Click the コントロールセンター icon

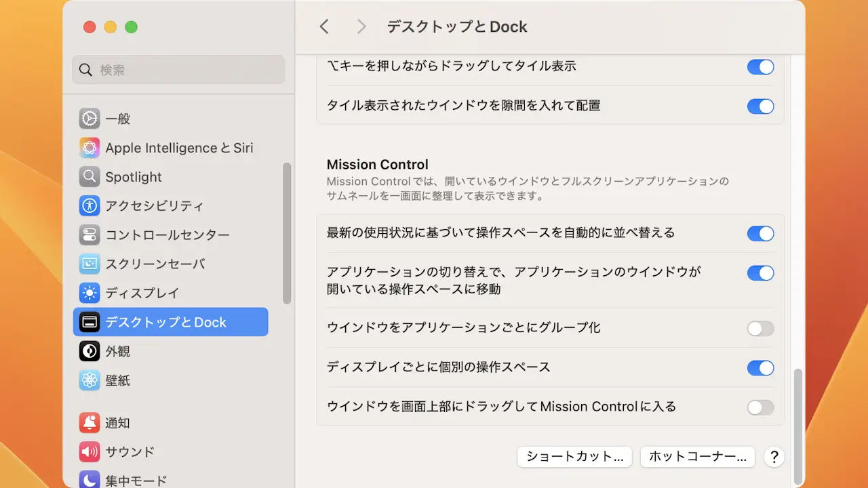[90, 235]
